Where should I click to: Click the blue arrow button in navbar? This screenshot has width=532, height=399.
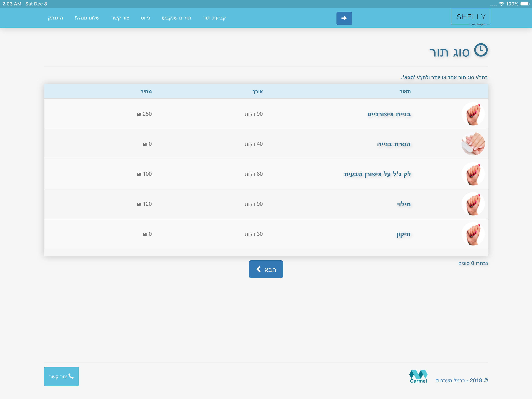[x=344, y=18]
